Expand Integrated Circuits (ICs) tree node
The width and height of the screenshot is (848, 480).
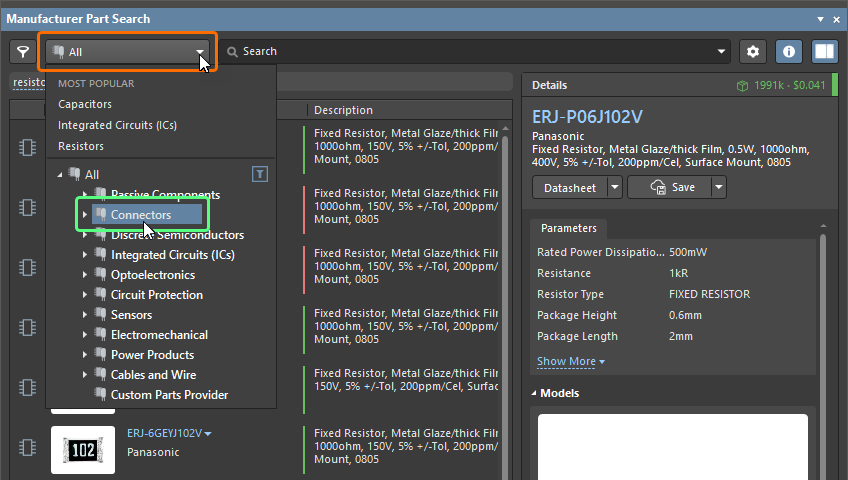[84, 255]
